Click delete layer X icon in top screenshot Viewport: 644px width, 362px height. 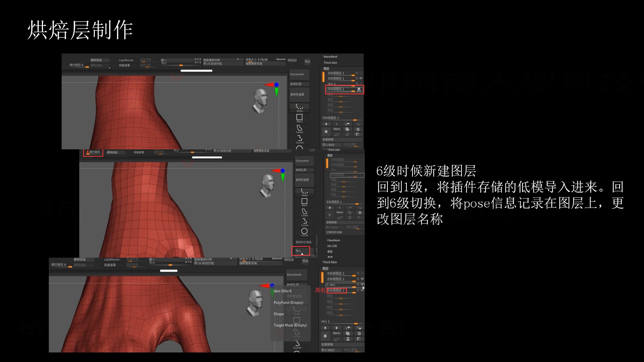(x=358, y=129)
